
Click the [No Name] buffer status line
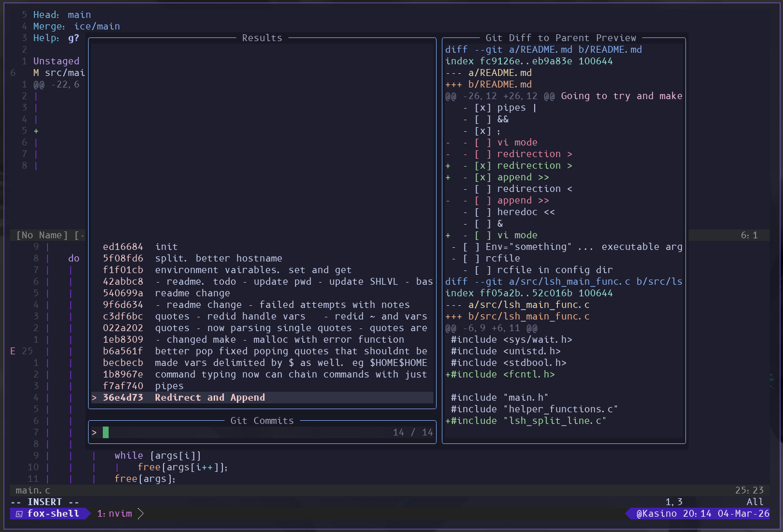click(49, 235)
